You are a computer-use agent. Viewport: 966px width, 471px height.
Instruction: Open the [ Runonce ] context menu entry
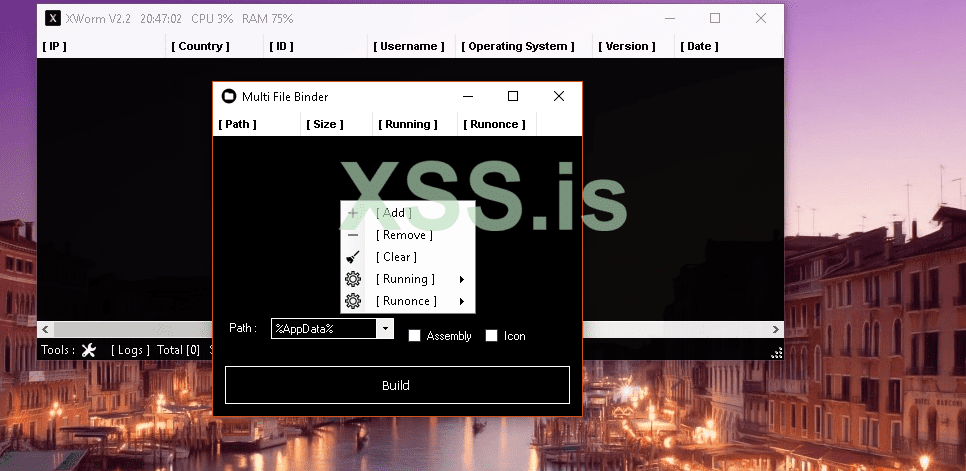click(408, 302)
